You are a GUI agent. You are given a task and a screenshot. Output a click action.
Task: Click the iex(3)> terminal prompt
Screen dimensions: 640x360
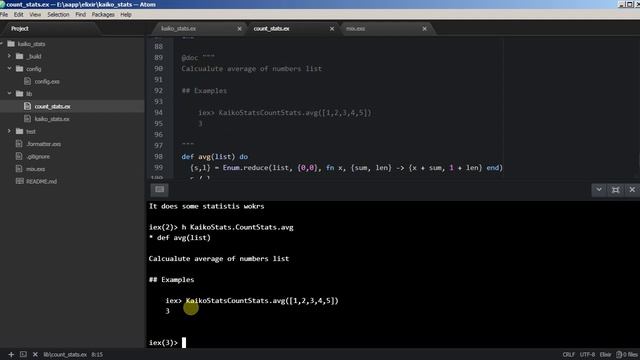pyautogui.click(x=163, y=342)
